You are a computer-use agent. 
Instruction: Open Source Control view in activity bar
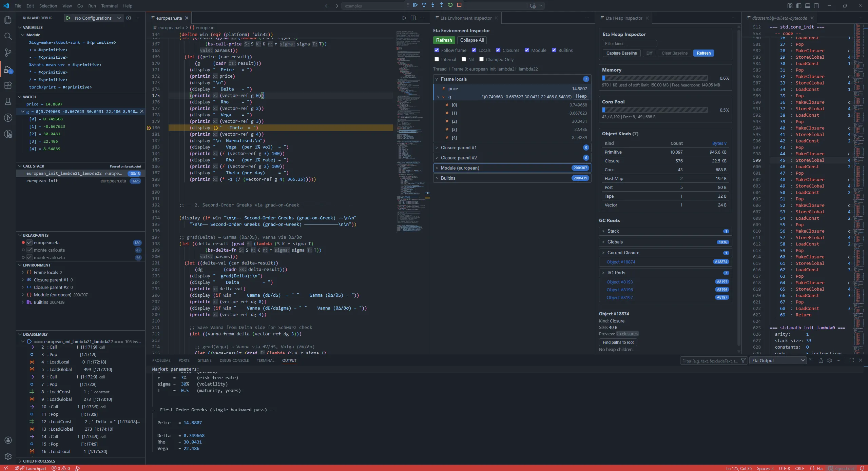(8, 53)
